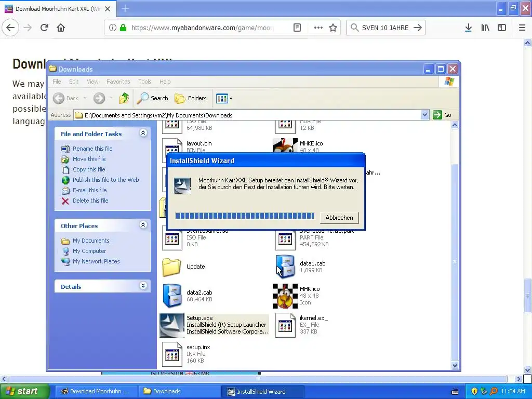The image size is (532, 399).
Task: Open My Documents in Other Places
Action: point(91,241)
